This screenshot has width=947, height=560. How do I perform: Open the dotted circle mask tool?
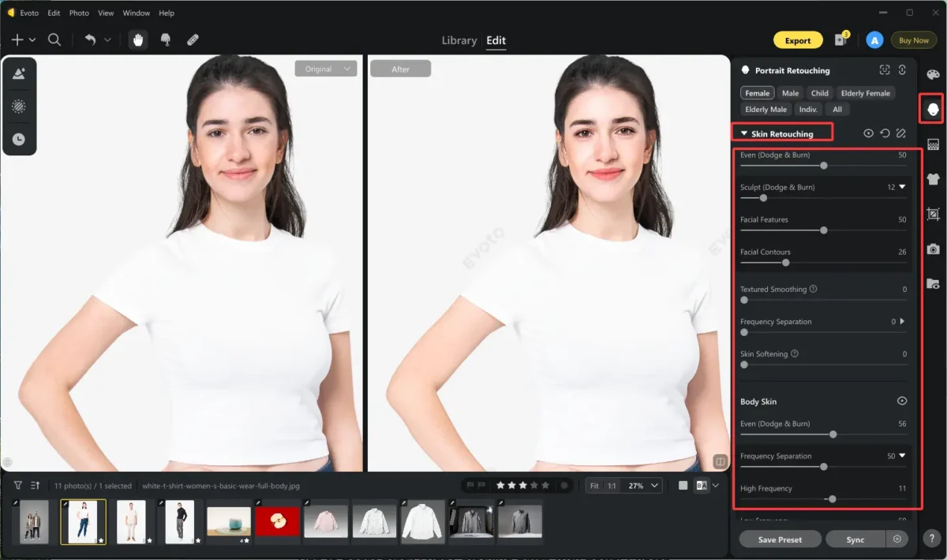(x=20, y=106)
